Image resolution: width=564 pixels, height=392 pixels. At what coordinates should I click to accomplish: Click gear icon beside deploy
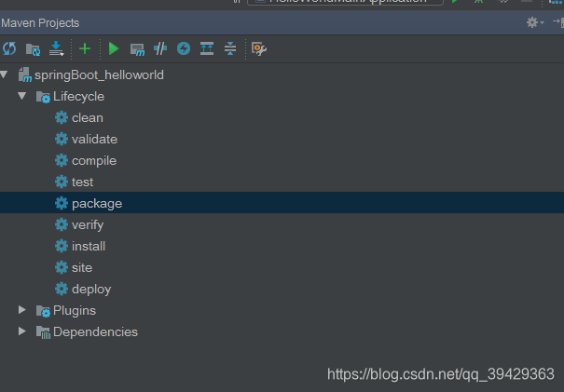pyautogui.click(x=62, y=289)
